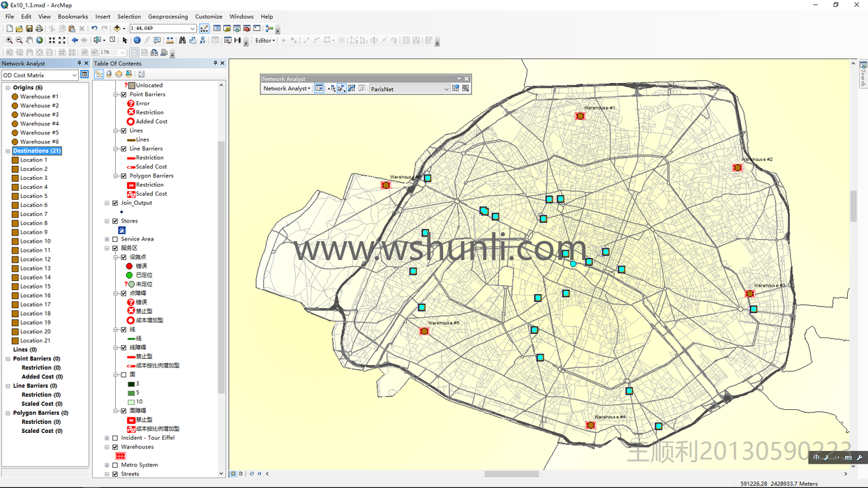
Task: Select the Select/Move Network Locations tool
Action: point(341,89)
